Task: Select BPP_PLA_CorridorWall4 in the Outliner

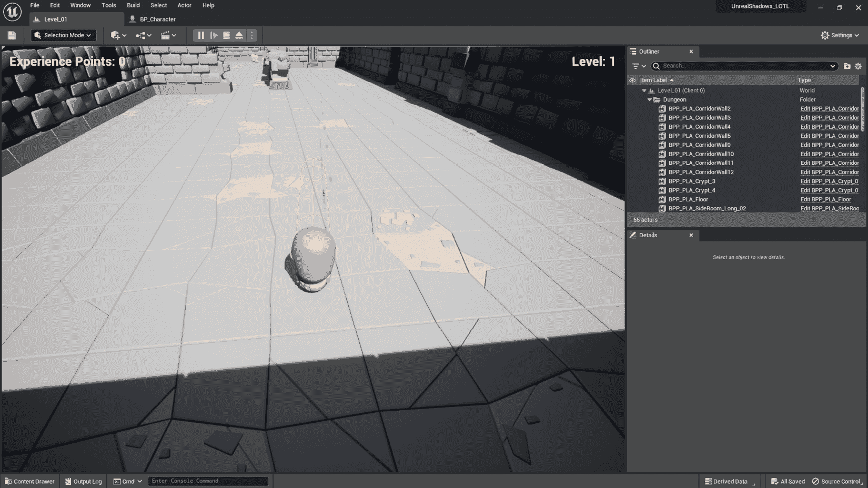Action: tap(699, 127)
